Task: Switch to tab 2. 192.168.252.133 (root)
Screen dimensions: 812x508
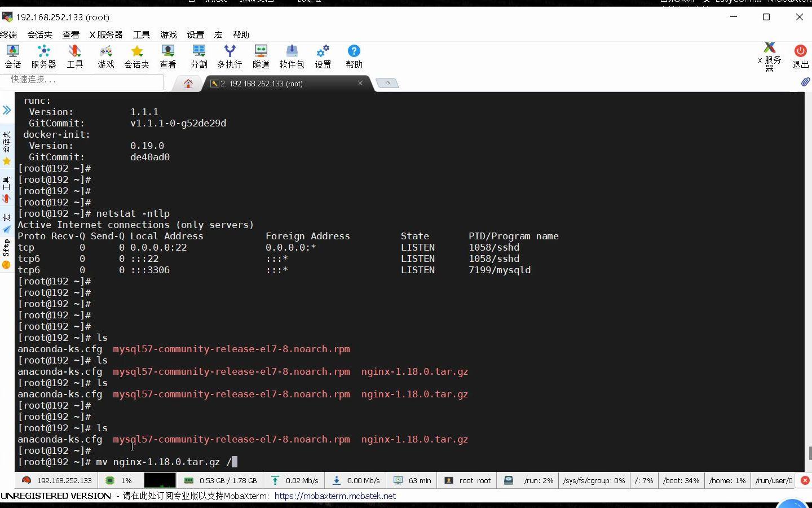Action: tap(261, 84)
